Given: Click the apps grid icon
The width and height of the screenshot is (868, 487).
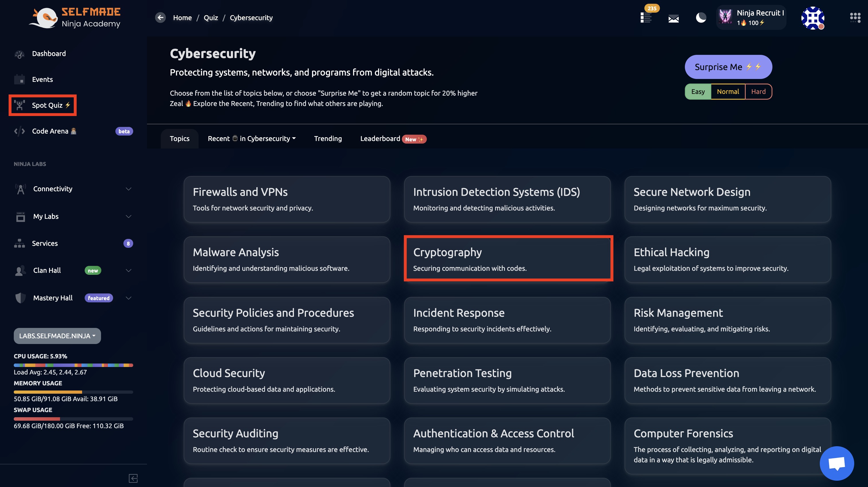Looking at the screenshot, I should click(855, 18).
